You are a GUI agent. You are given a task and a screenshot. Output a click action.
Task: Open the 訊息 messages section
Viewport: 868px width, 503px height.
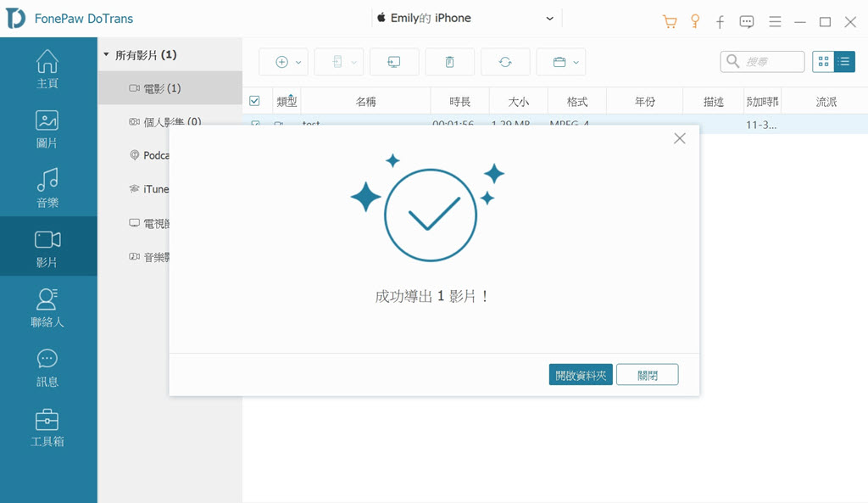tap(47, 366)
